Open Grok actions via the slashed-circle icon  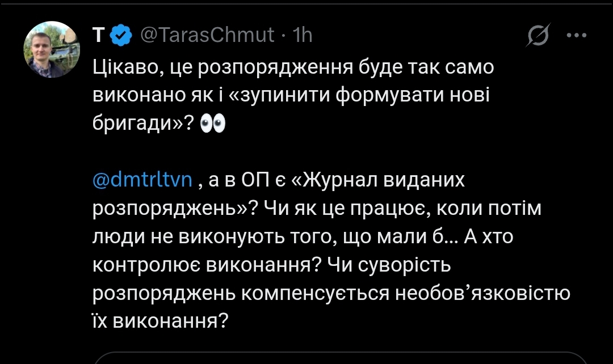[x=535, y=36]
